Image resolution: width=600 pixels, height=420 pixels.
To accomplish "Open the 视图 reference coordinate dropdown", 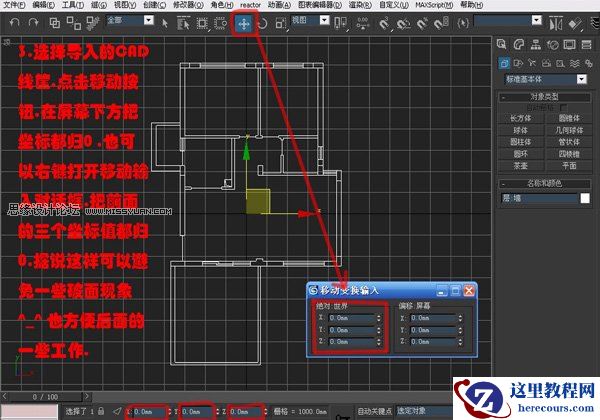I will 310,20.
